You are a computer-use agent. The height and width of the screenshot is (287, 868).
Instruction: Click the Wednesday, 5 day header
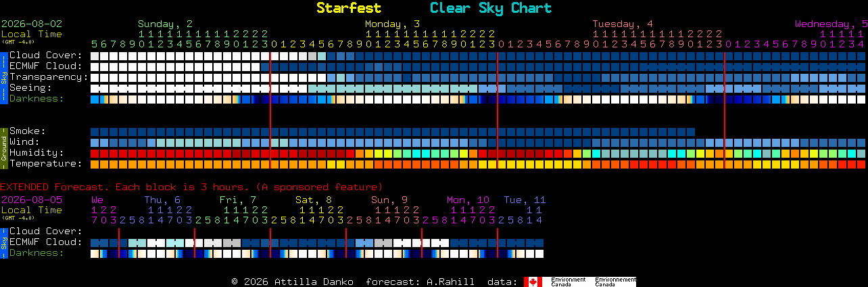tap(831, 24)
